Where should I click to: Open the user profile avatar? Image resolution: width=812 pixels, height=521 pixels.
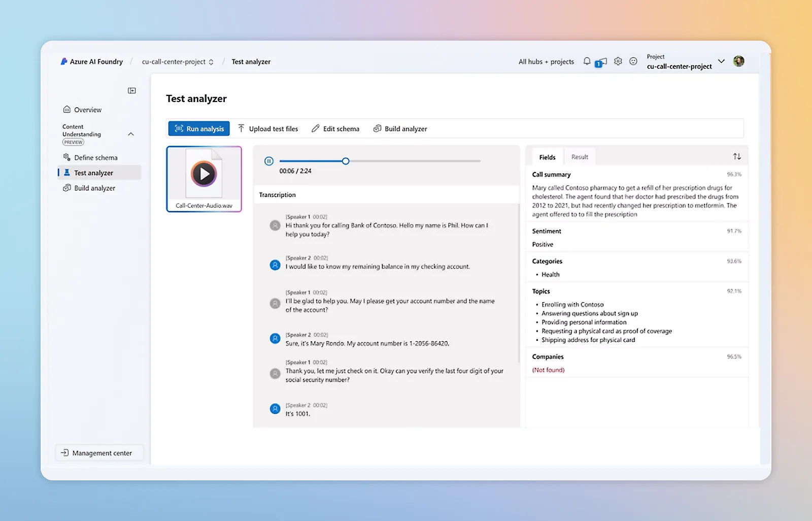click(x=738, y=61)
